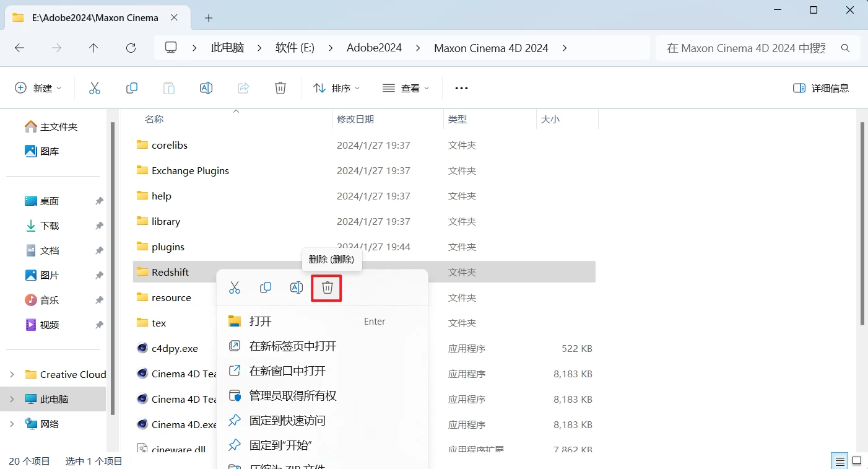Expand 此电脑 tree node arrow
Screen dimensions: 868x469
pos(12,399)
